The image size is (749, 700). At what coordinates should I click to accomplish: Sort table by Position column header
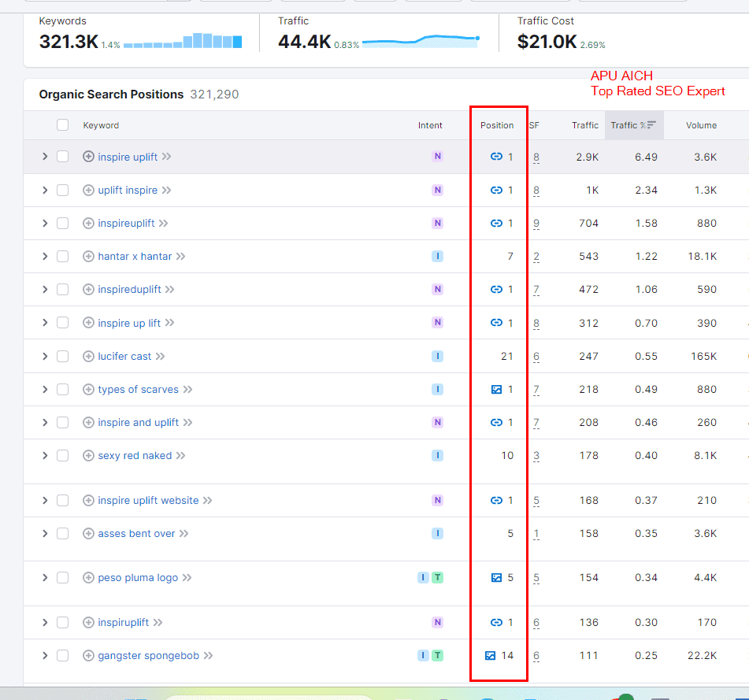coord(497,125)
